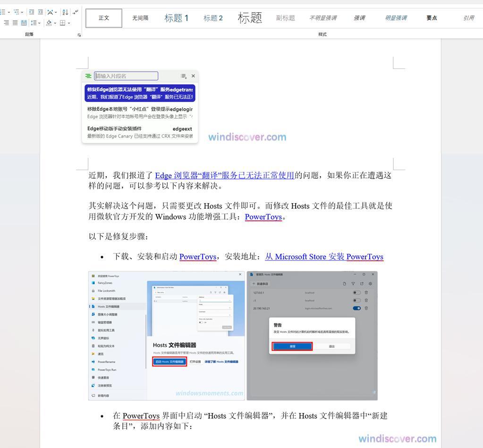Open the PowerToys link after 下载、安装和启动
The width and height of the screenshot is (483, 448).
(198, 257)
